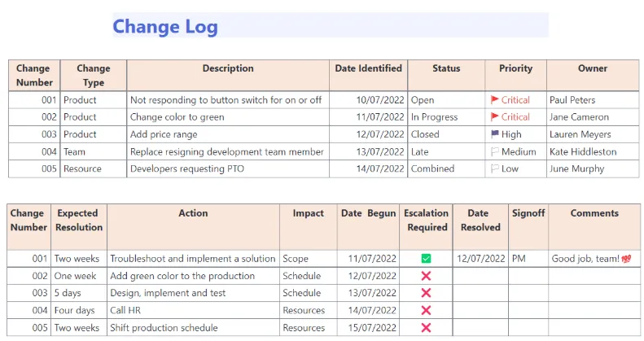Click the Medium priority outline flag icon
The image size is (644, 341).
pos(494,152)
